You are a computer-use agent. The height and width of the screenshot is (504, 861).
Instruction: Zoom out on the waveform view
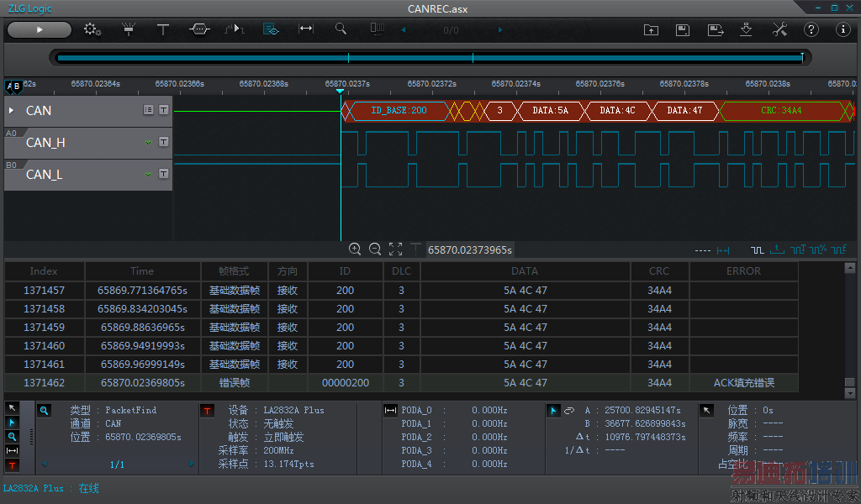375,249
